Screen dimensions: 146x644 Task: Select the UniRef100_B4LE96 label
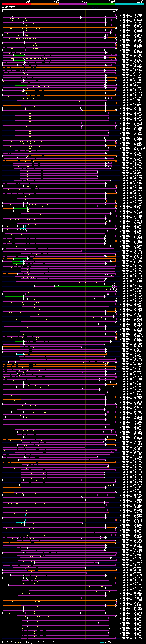pos(131,218)
